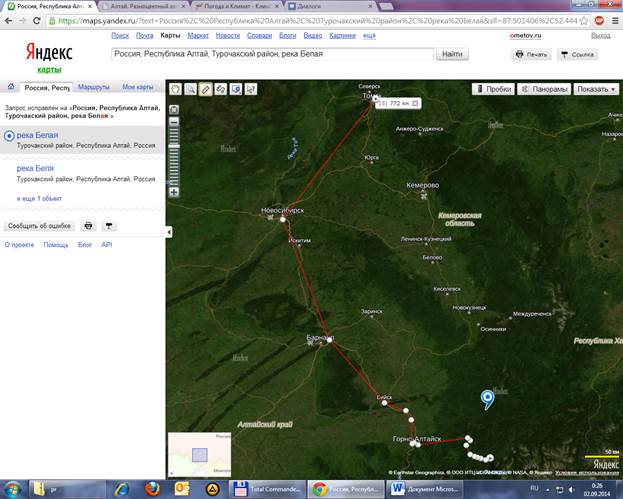
Task: Click the locate button above zoom slider
Action: pyautogui.click(x=174, y=110)
